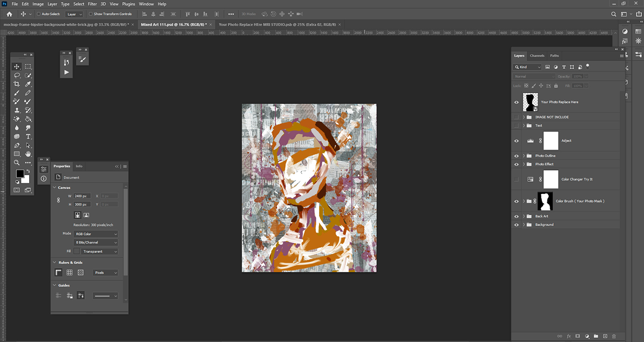Select the Zoom tool
This screenshot has height=342, width=644.
click(17, 162)
